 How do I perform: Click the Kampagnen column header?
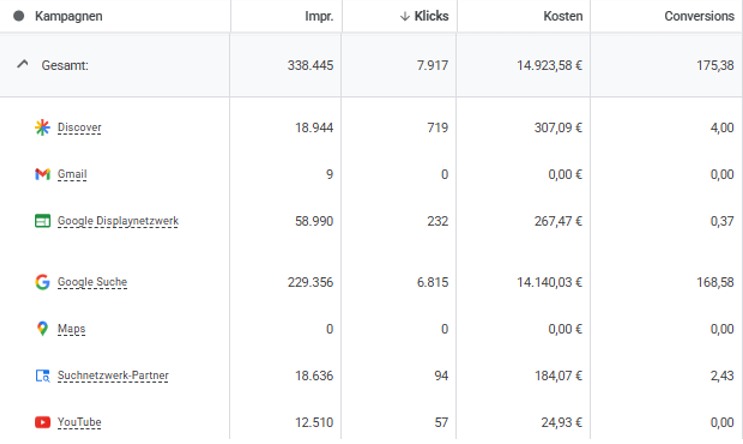click(68, 16)
